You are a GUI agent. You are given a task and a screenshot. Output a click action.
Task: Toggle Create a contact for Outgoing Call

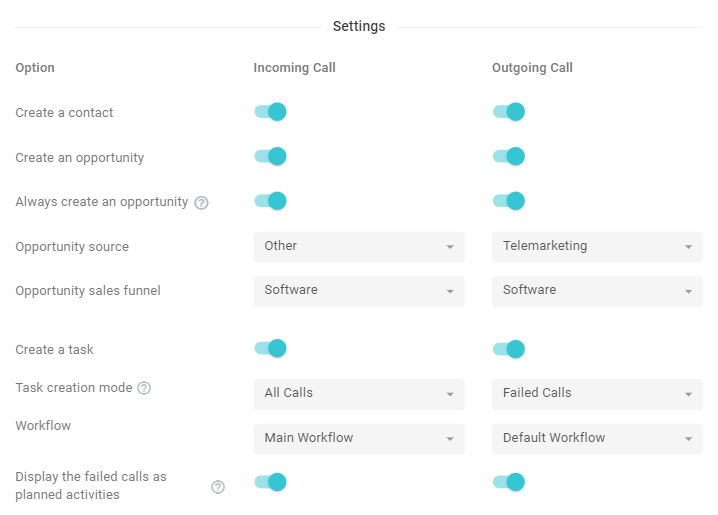509,112
